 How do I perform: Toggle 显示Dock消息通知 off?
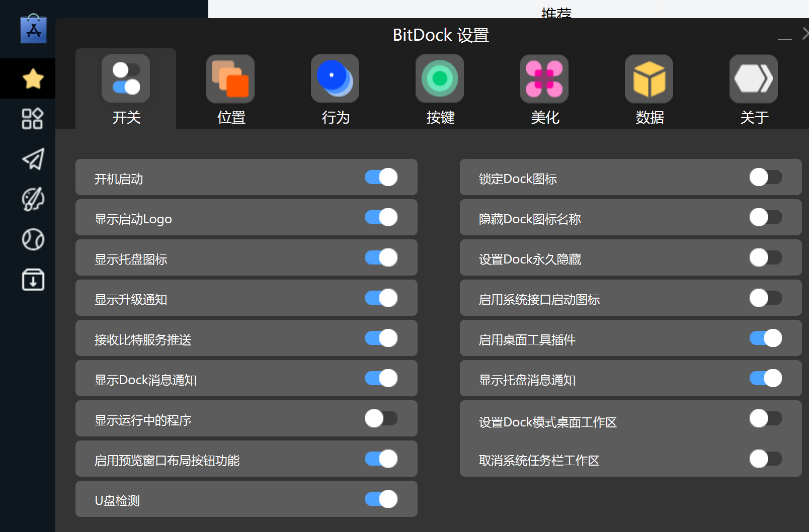pyautogui.click(x=381, y=378)
